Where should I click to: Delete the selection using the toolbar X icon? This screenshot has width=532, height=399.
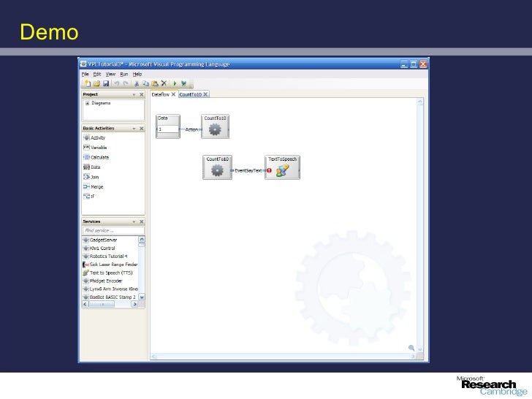point(164,83)
